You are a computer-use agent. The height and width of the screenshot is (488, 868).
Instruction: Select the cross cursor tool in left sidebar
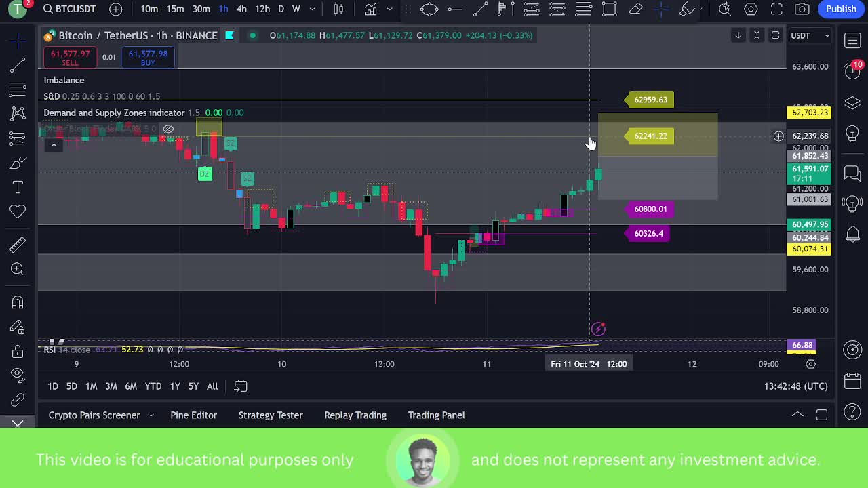pos(18,41)
